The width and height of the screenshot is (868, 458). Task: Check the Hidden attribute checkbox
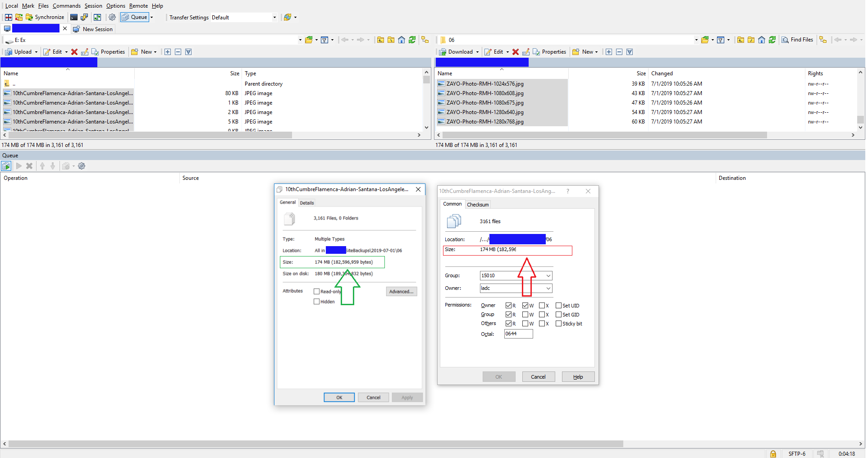316,302
